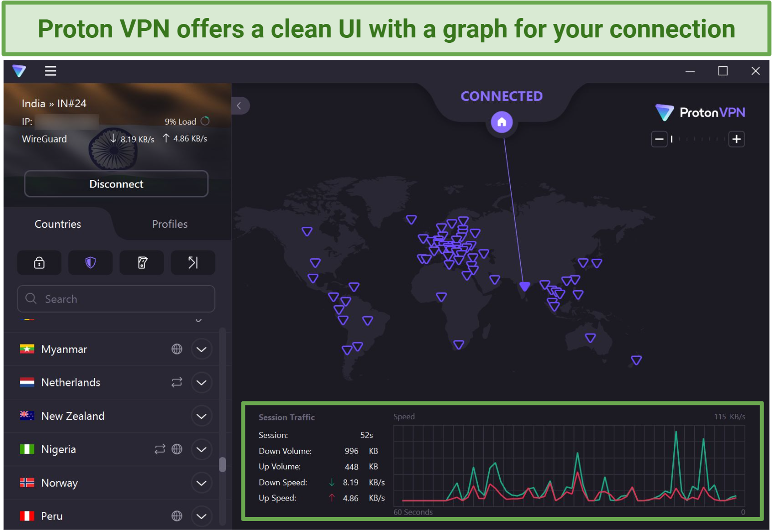Expand New Zealand server list
The height and width of the screenshot is (532, 773).
click(x=201, y=416)
